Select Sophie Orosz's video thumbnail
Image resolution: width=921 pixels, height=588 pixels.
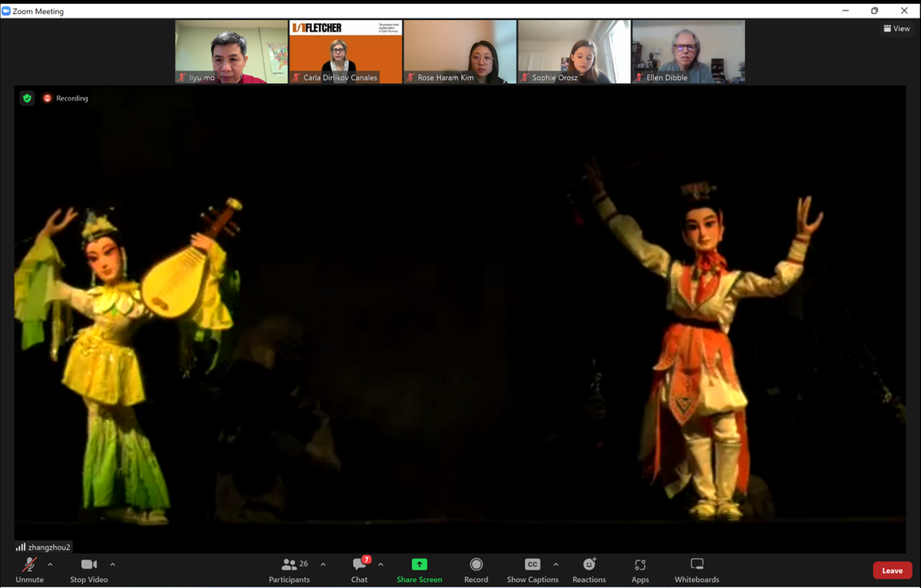(574, 51)
